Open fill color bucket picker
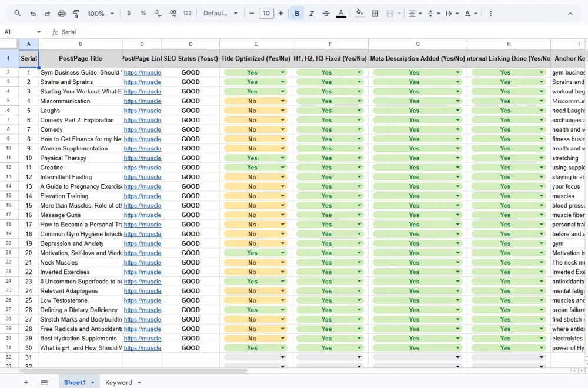The image size is (588, 388). tap(359, 13)
